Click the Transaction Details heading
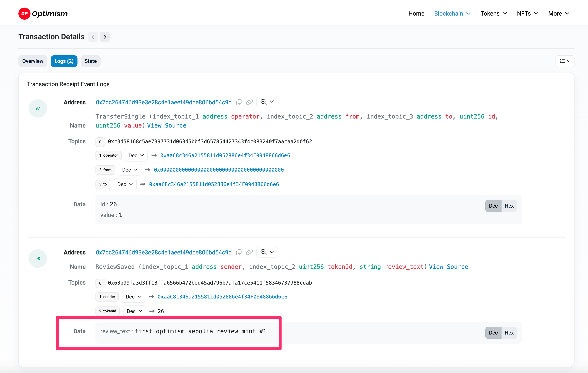Image resolution: width=588 pixels, height=373 pixels. tap(51, 37)
